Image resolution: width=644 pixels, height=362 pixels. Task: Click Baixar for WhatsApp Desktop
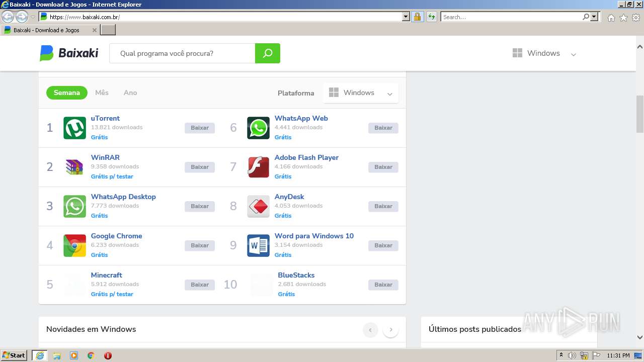200,206
